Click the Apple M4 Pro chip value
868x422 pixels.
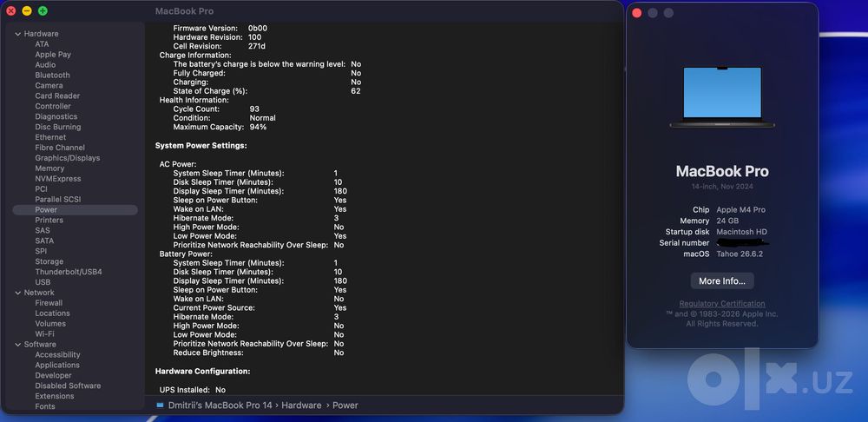pyautogui.click(x=740, y=210)
